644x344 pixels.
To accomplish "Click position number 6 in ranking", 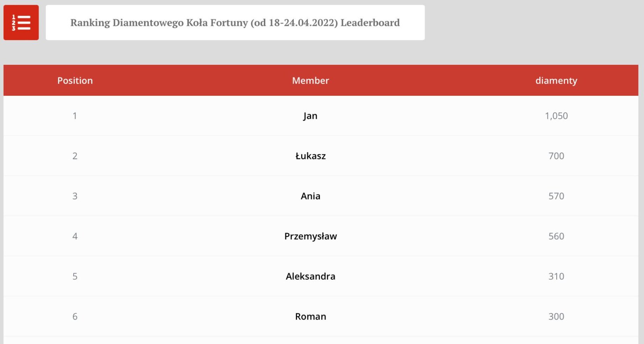I will pyautogui.click(x=75, y=317).
